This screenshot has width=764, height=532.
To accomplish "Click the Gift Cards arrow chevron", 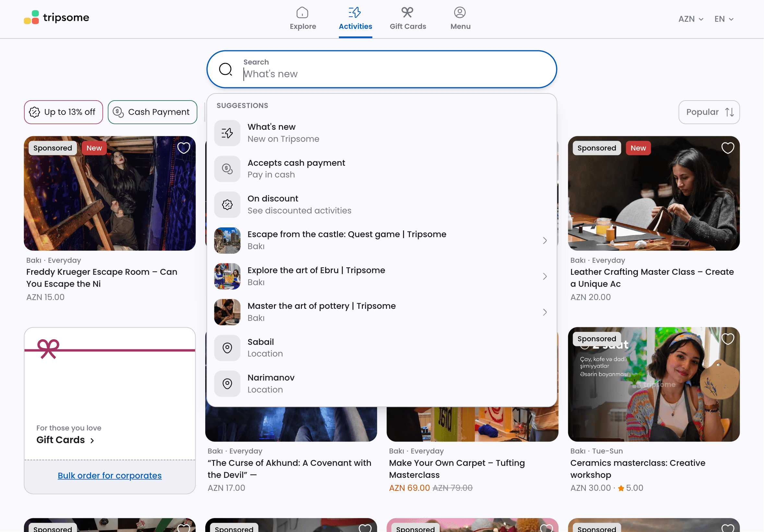I will [92, 441].
